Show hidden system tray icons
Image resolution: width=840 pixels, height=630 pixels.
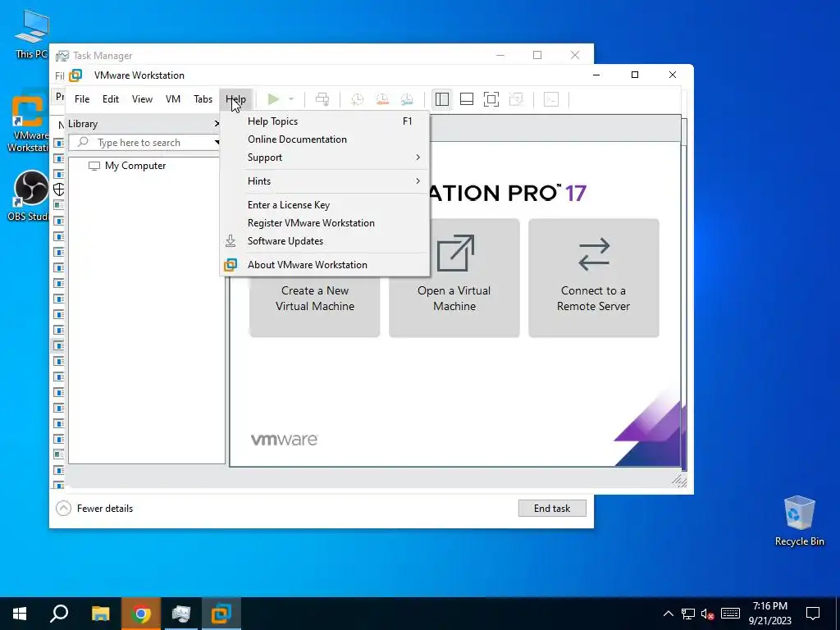coord(668,614)
